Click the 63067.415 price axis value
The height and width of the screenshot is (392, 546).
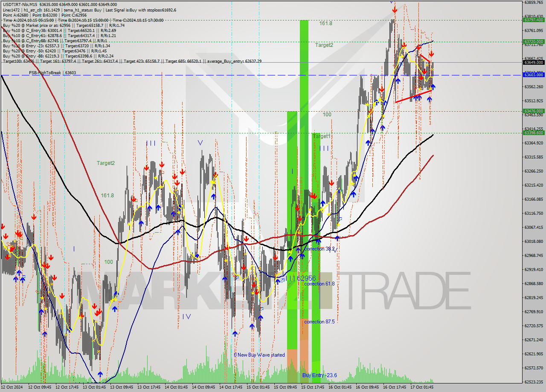[x=533, y=227]
